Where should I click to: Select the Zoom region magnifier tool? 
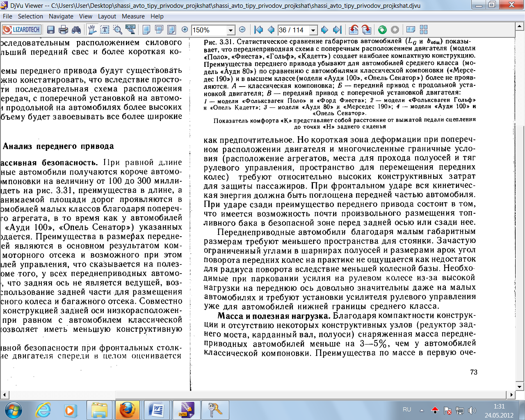pos(118,30)
